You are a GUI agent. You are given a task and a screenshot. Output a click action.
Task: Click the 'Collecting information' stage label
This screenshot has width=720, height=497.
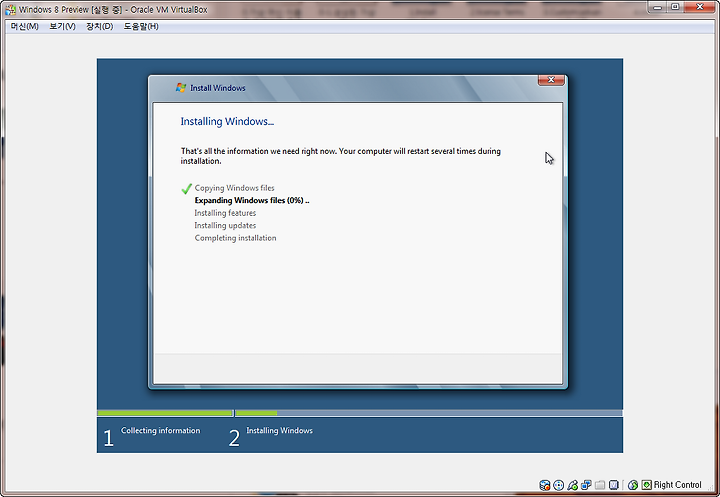(160, 430)
